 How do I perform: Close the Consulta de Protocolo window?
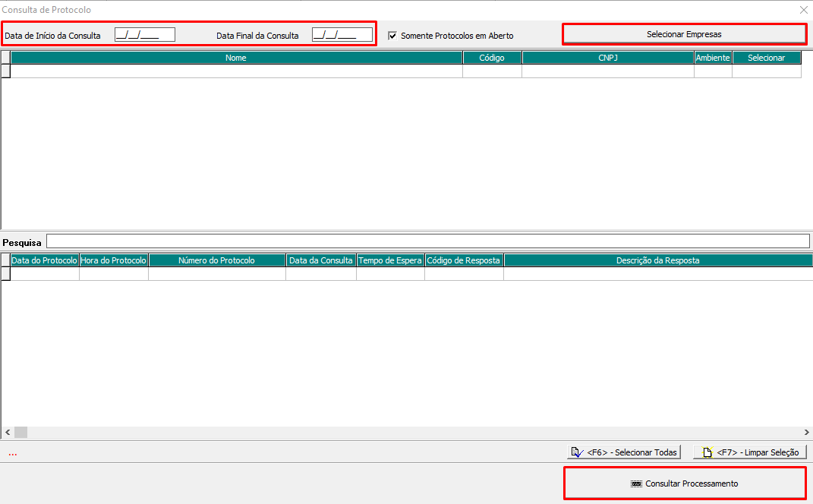pyautogui.click(x=804, y=10)
